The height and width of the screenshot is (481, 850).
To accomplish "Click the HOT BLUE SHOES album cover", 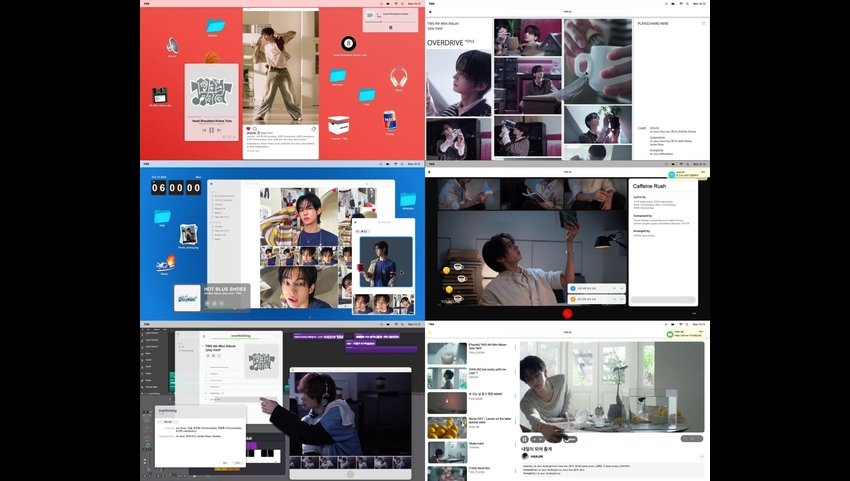I will tap(187, 297).
